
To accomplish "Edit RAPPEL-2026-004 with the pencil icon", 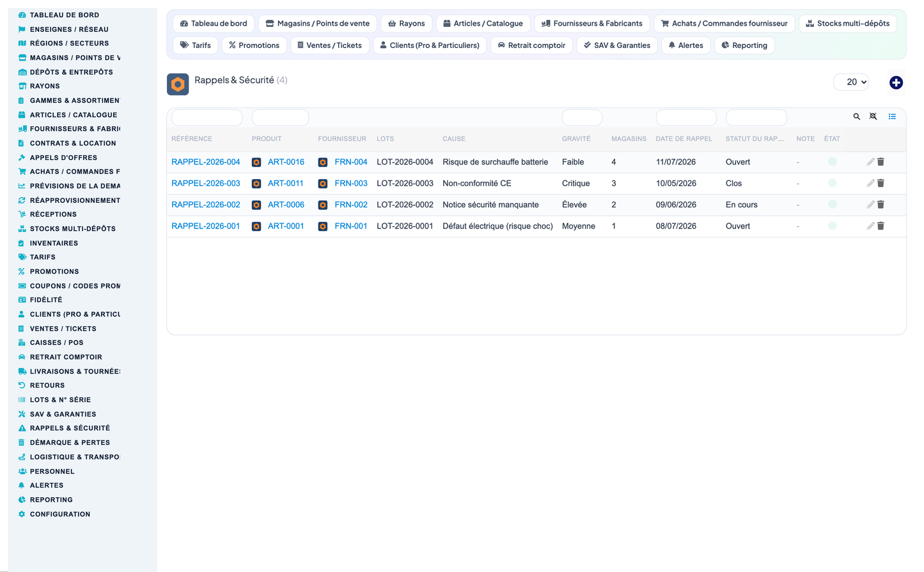I will click(870, 162).
